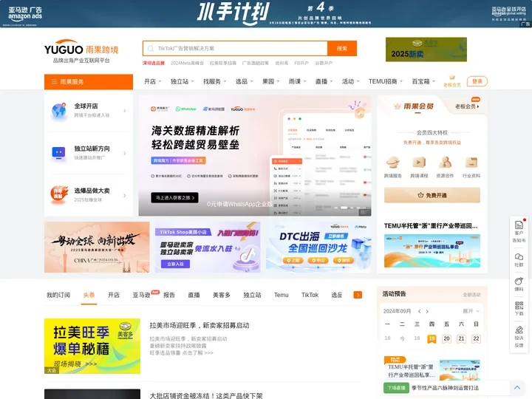Expand the 雨课 navigation dropdown
This screenshot has height=399, width=532.
click(x=298, y=81)
